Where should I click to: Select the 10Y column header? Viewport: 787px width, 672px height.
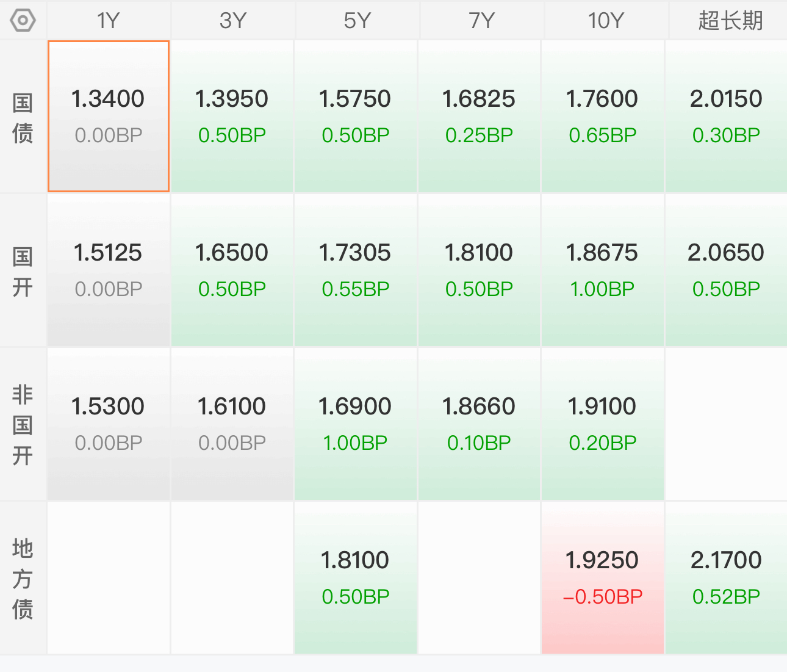[605, 21]
